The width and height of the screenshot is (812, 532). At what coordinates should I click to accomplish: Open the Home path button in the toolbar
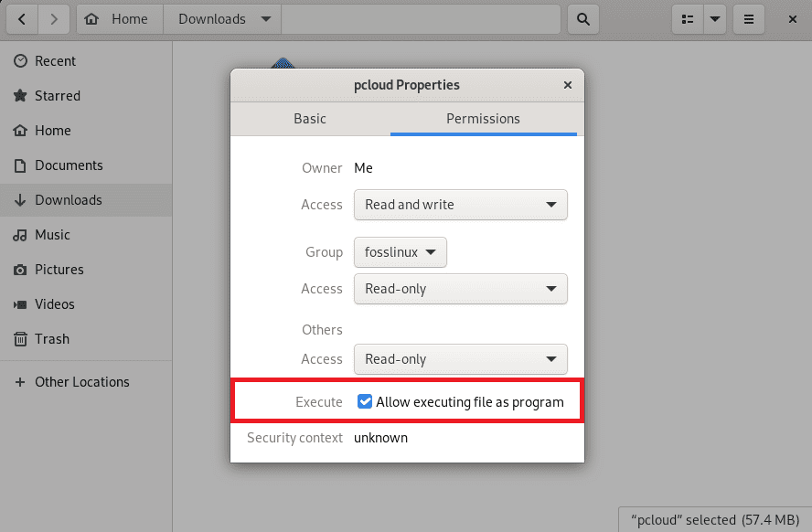click(120, 19)
